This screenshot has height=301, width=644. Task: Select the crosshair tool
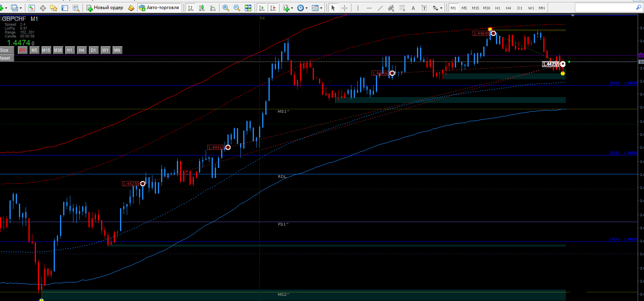(x=344, y=8)
